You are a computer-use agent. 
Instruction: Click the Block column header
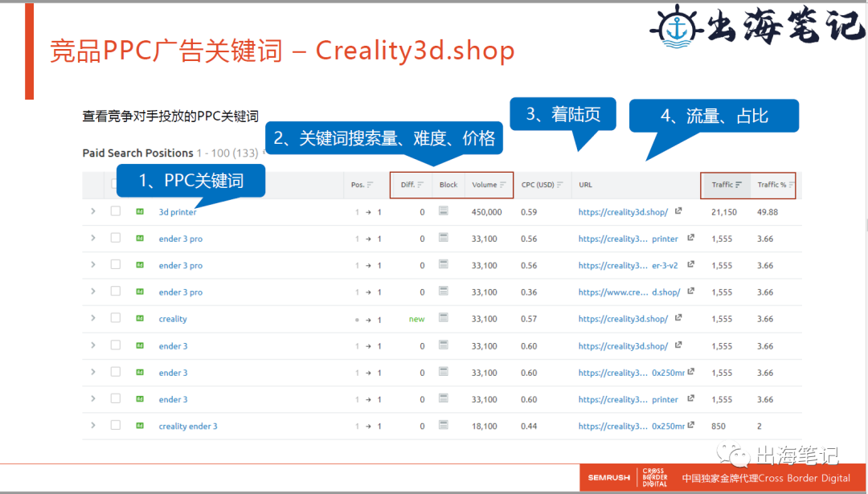pyautogui.click(x=448, y=185)
